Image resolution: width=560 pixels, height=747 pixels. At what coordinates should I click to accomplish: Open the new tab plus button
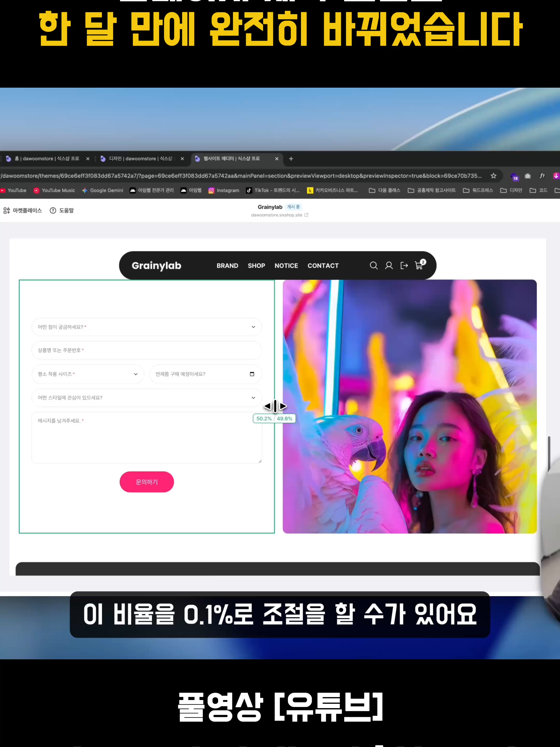pos(291,159)
